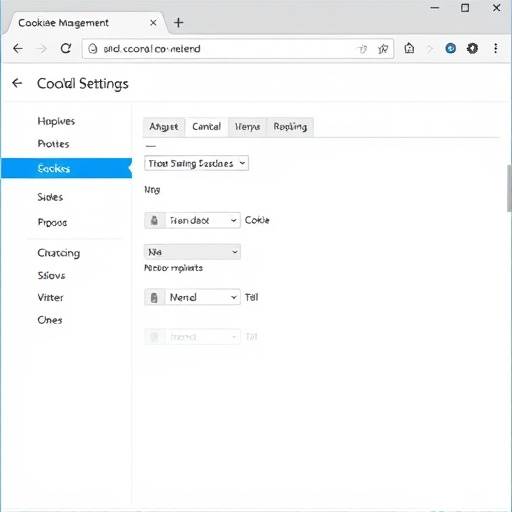Reload the page with refresh icon
The image size is (512, 512).
(x=66, y=49)
